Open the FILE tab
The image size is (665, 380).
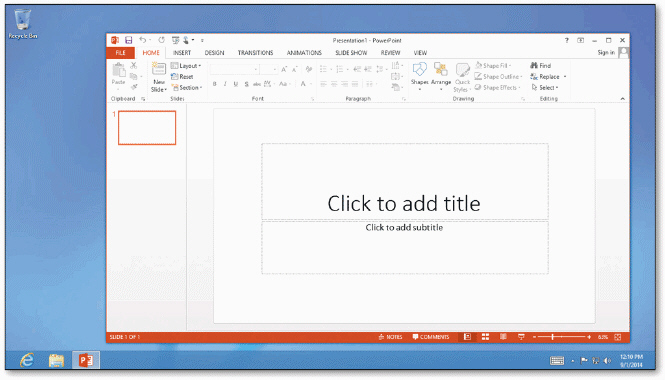point(120,53)
